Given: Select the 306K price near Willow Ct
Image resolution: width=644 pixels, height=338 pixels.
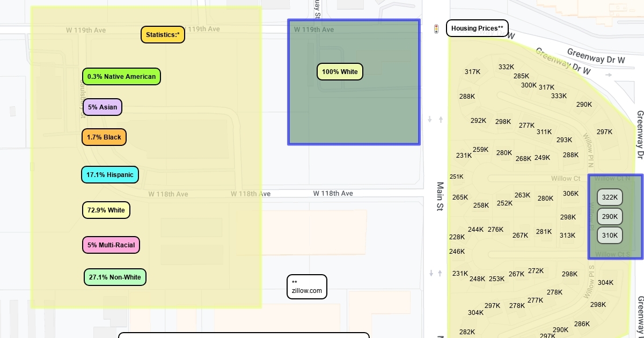Looking at the screenshot, I should [x=570, y=194].
